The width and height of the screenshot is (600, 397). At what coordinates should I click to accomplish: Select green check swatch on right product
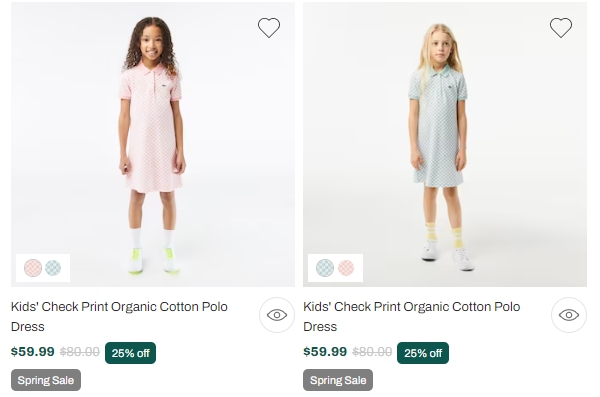pos(325,268)
